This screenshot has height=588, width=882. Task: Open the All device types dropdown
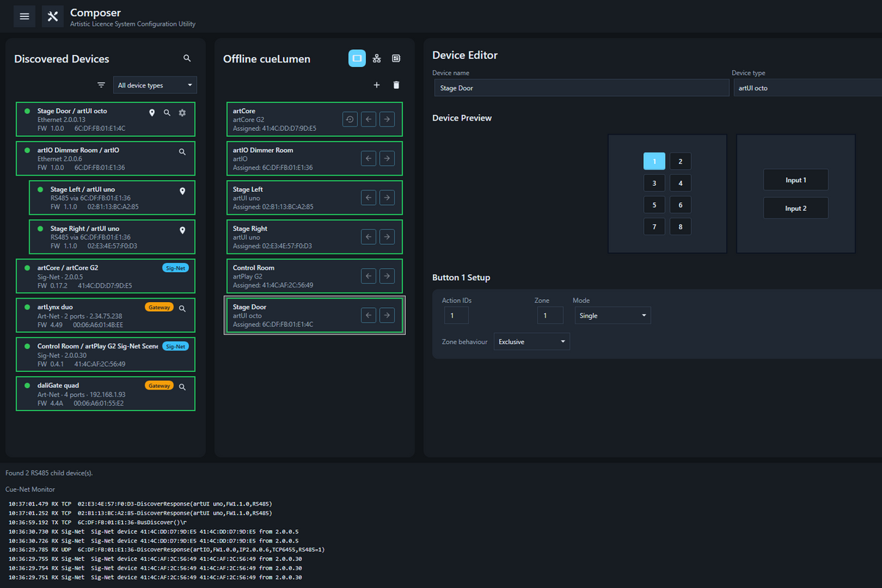[155, 85]
